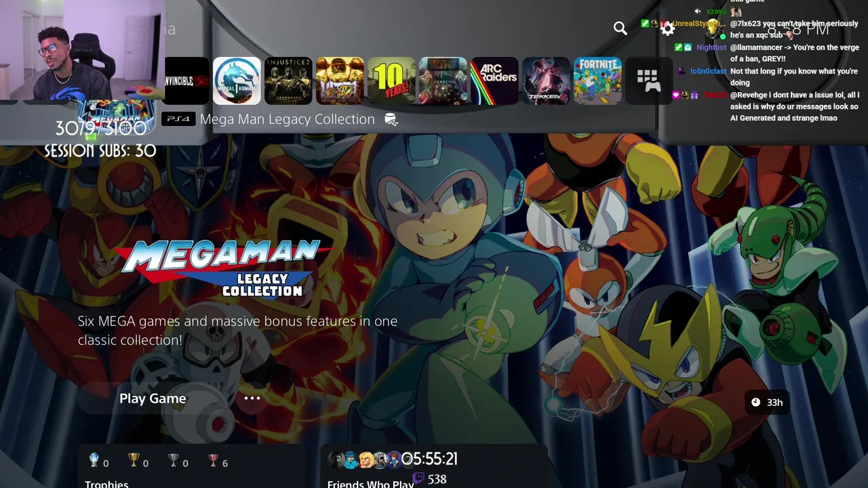868x488 pixels.
Task: Click the bronze trophy icon
Action: tap(213, 460)
